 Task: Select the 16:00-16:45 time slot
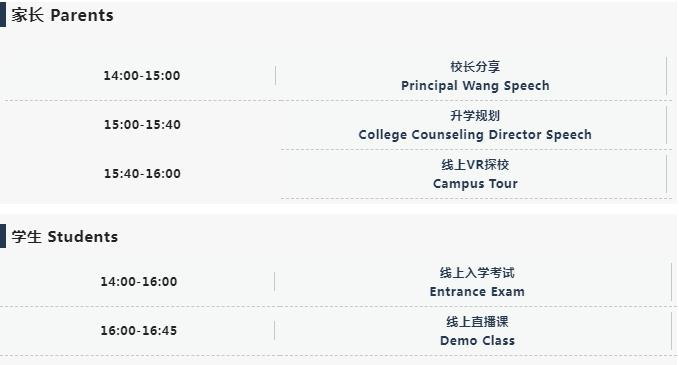click(139, 331)
